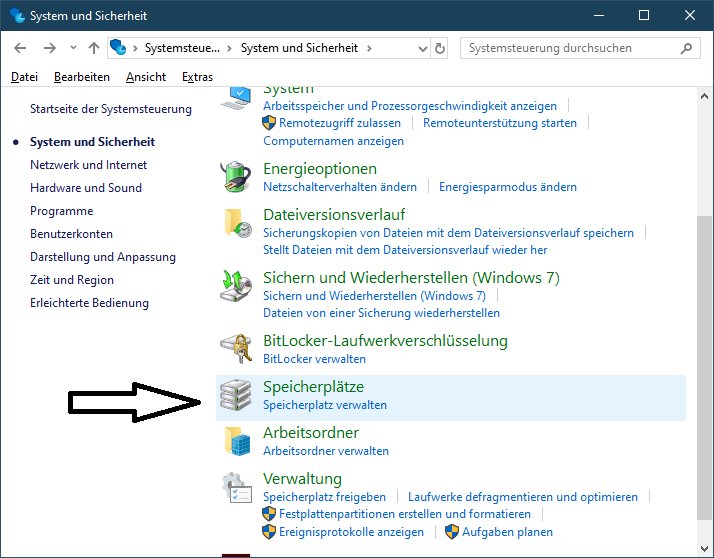Click the Forward navigation arrow
Viewport: 714px width, 558px height.
coord(50,48)
